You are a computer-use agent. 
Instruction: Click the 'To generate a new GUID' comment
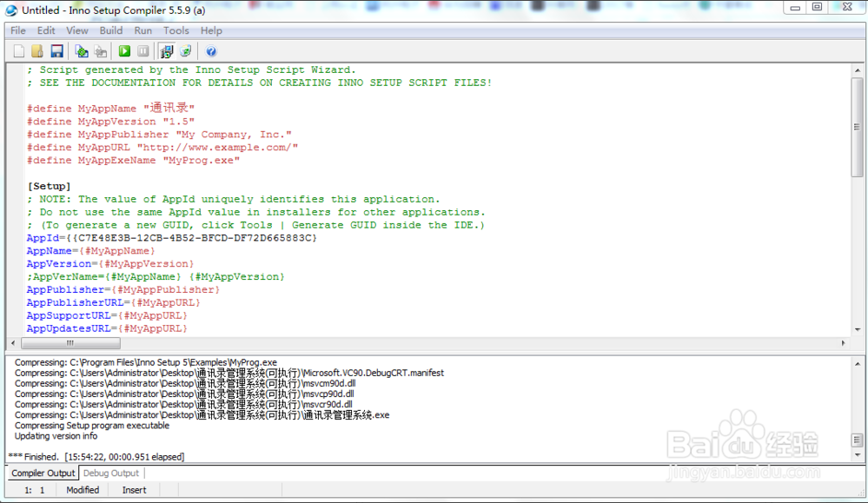[255, 225]
